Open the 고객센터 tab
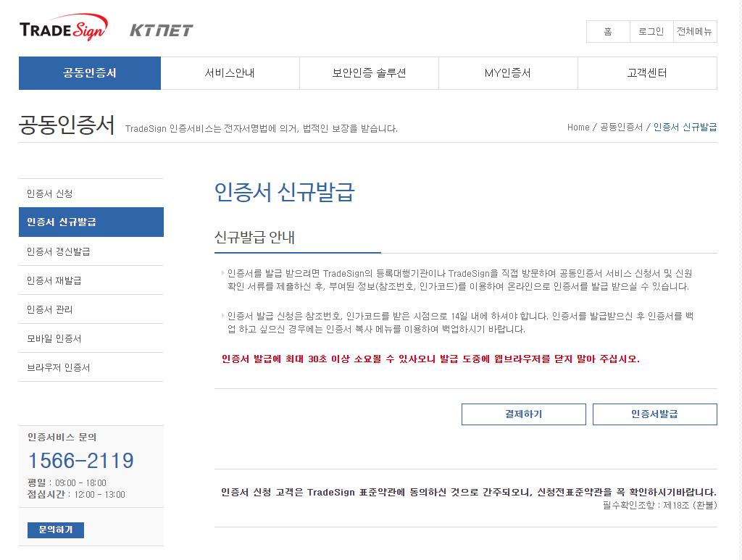Viewport: 742px width, 560px height. 647,73
